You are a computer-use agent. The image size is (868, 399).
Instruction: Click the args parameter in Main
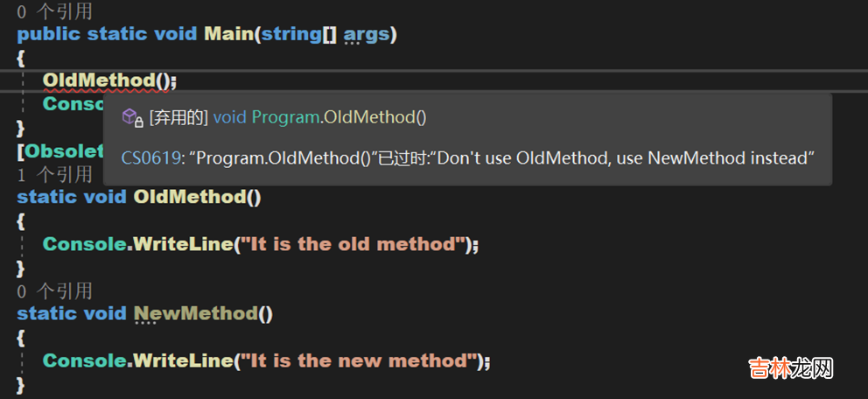(x=366, y=34)
